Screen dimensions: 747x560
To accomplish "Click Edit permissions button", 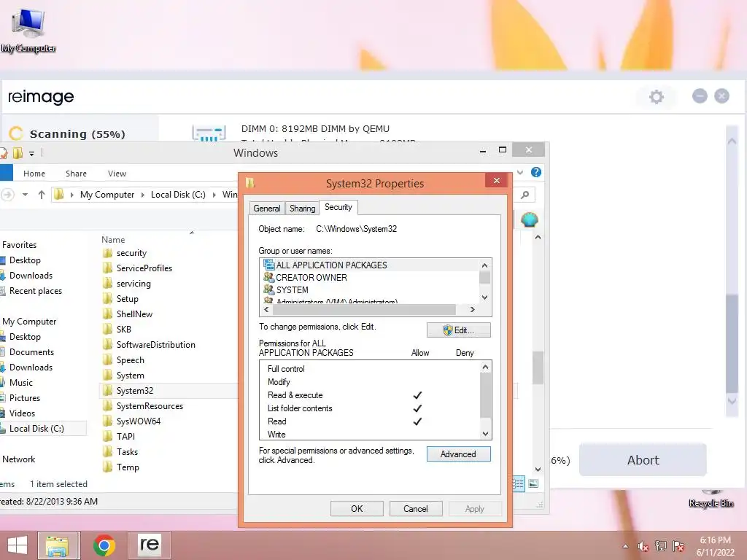I will click(458, 330).
